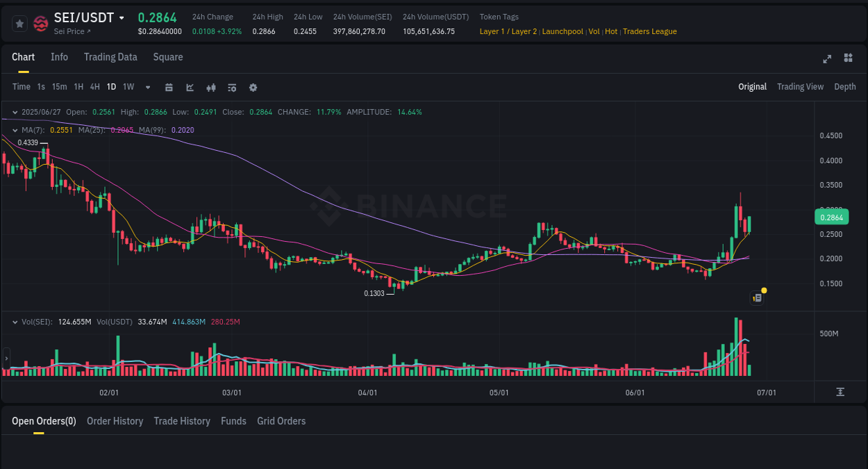Open the Launchpool token tag link

coord(562,31)
